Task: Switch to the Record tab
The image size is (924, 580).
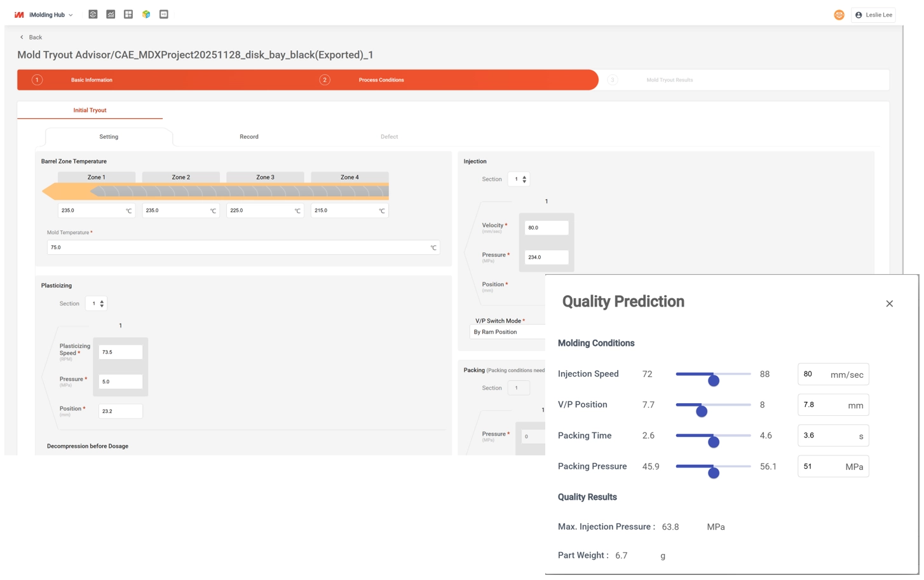Action: click(249, 137)
